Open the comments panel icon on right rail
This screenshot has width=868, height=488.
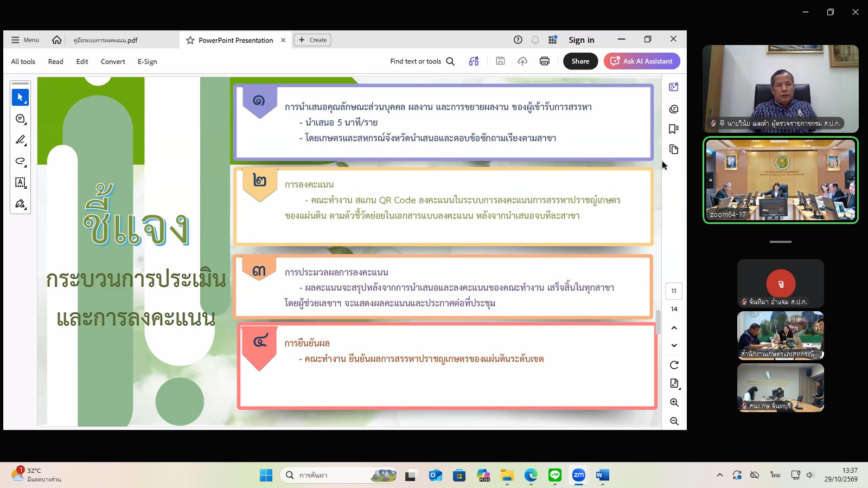click(674, 109)
